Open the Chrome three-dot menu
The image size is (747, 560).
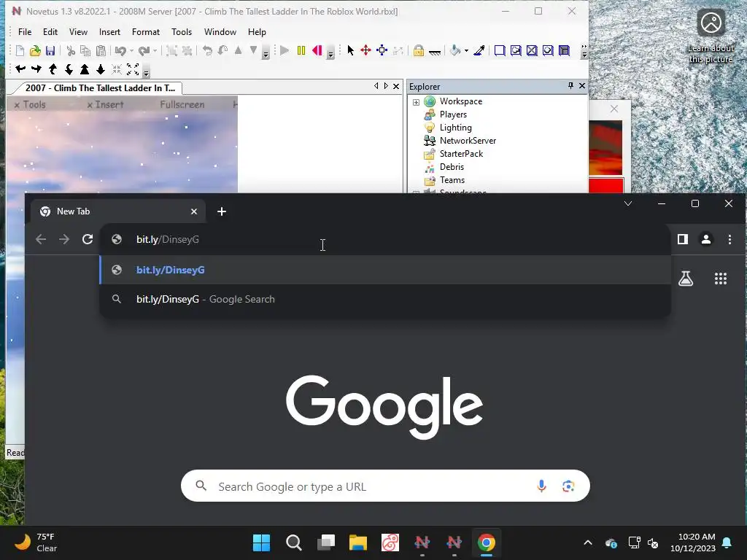click(729, 239)
